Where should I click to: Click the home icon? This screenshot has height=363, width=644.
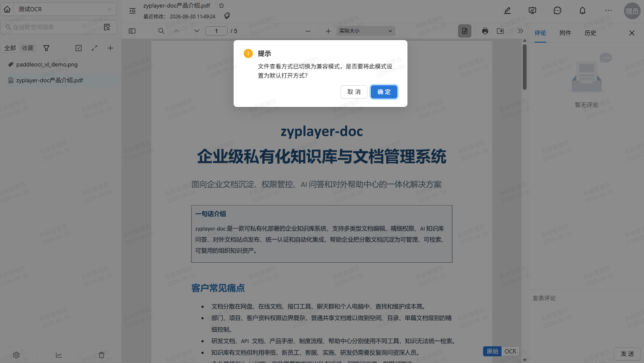pyautogui.click(x=7, y=9)
